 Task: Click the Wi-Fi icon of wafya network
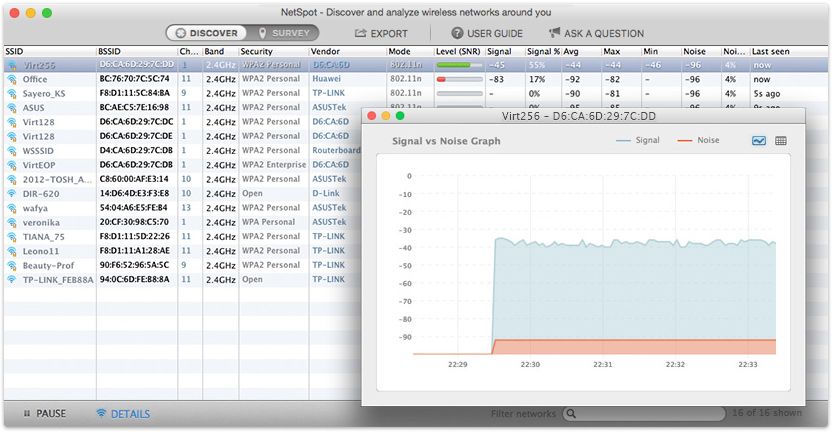pos(12,208)
